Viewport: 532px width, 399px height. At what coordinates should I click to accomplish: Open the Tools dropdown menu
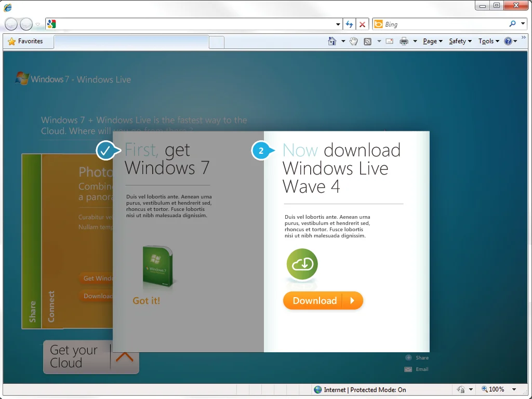pyautogui.click(x=487, y=41)
